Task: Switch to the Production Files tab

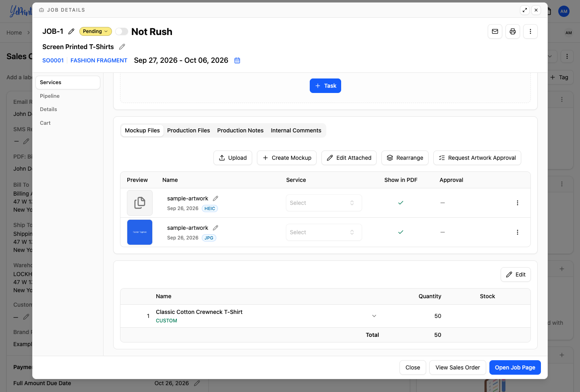Action: pyautogui.click(x=188, y=130)
